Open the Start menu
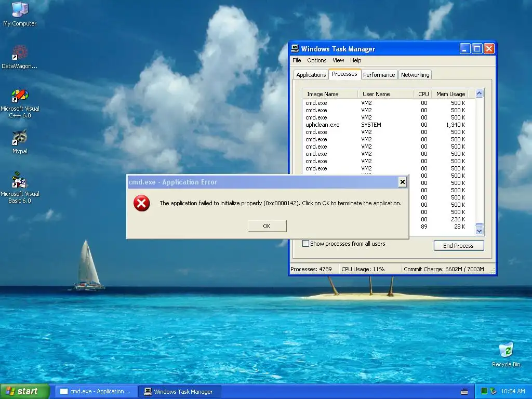 pyautogui.click(x=25, y=391)
